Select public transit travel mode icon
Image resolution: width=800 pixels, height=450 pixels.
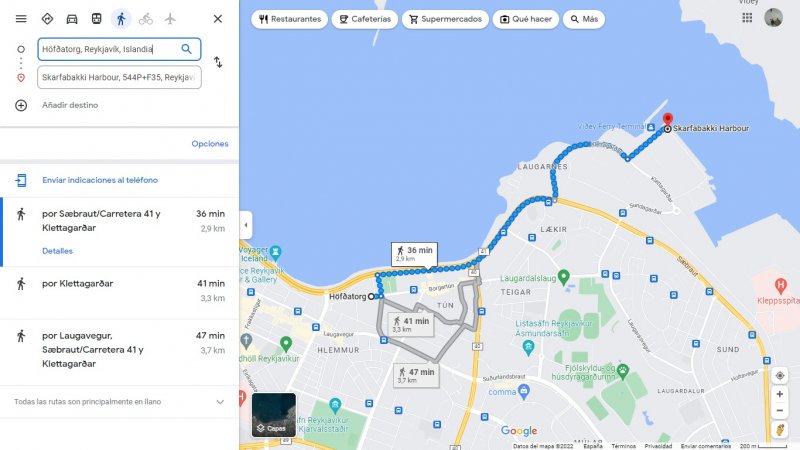(96, 19)
